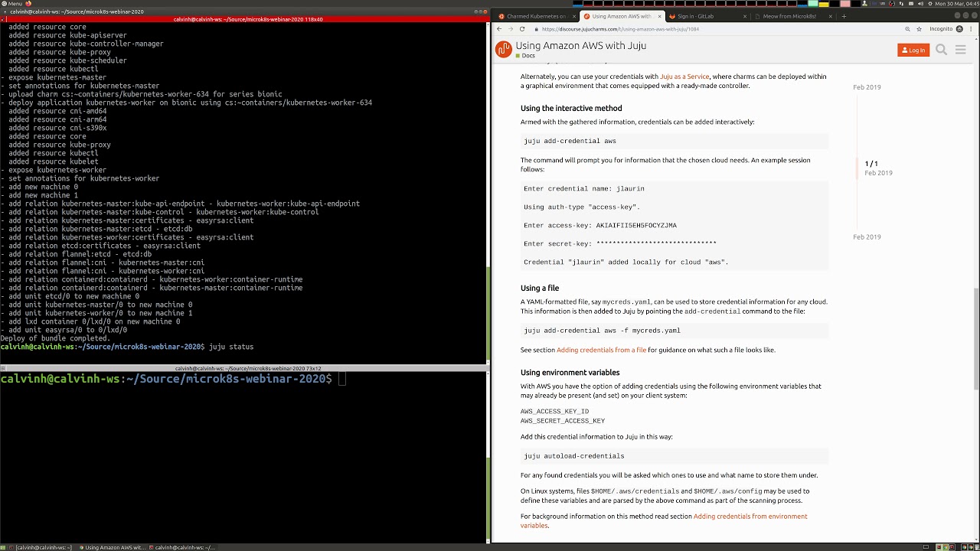Close the Sign in - GitLab tab
Screen dimensions: 980x551
[745, 16]
